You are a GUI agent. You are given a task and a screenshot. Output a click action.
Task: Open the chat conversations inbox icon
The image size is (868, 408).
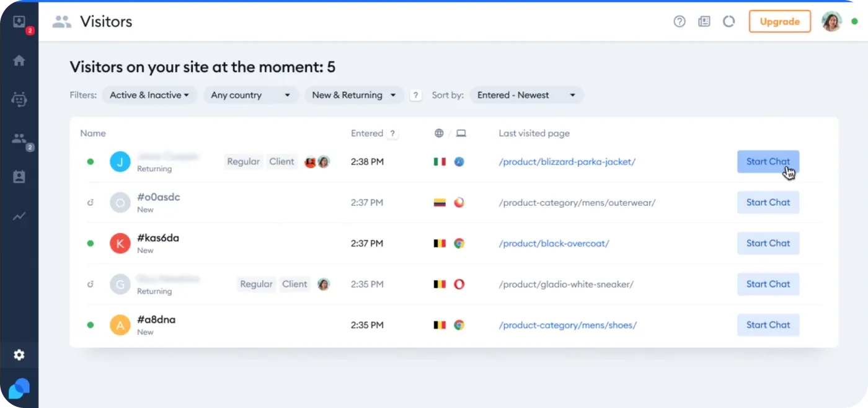19,22
